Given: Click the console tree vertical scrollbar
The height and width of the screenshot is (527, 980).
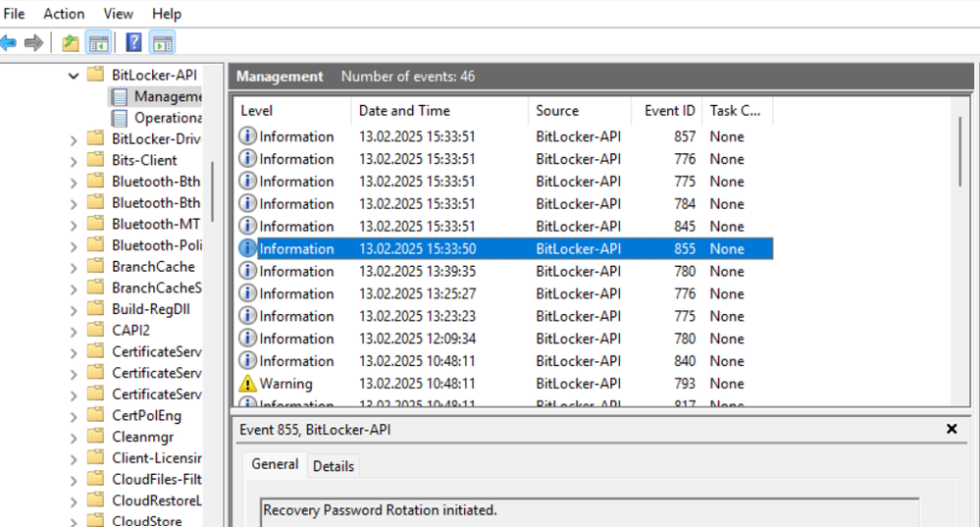Looking at the screenshot, I should pos(213,192).
